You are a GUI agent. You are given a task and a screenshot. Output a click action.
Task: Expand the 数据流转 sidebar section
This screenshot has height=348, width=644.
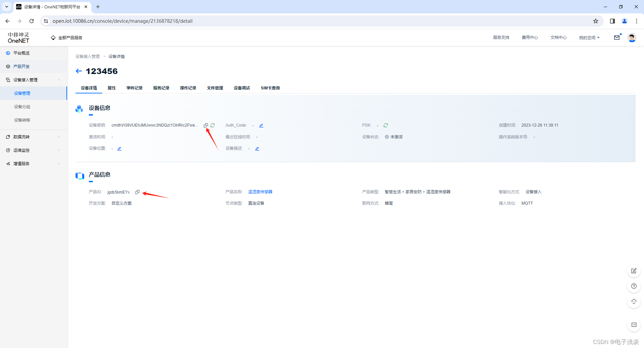click(34, 137)
